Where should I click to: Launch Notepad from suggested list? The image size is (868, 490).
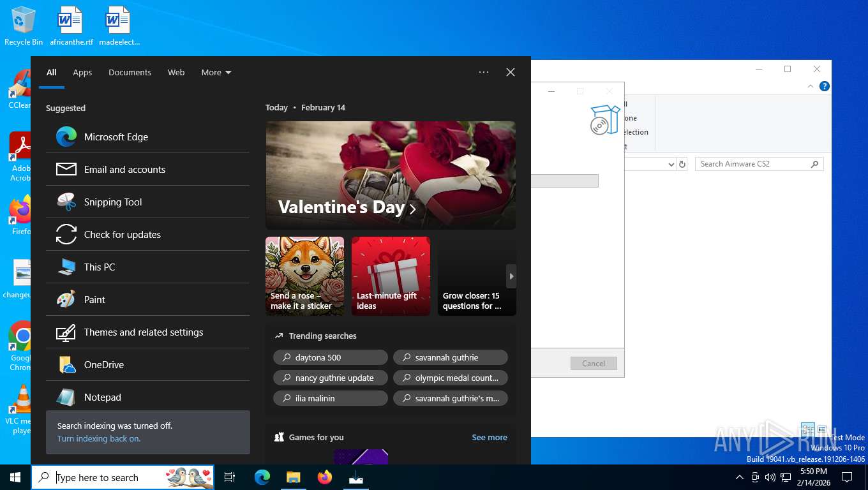click(147, 397)
